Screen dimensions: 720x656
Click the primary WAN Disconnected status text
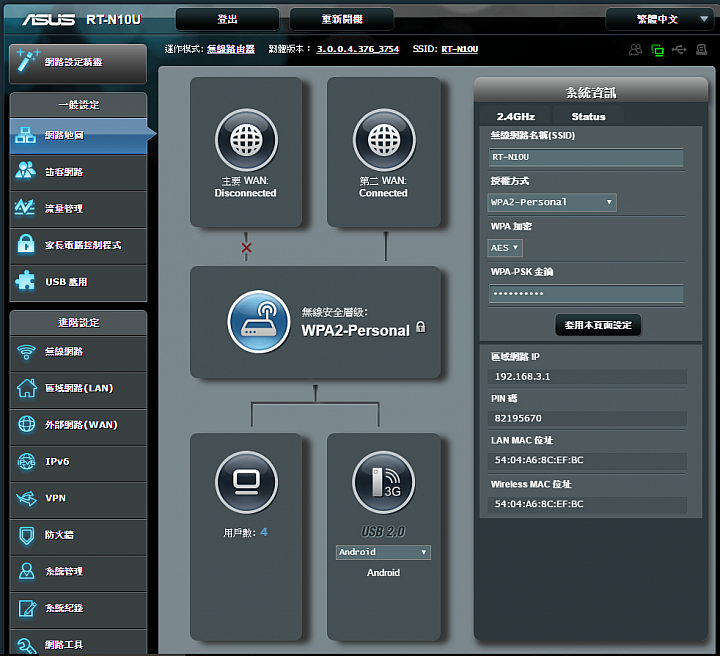click(x=245, y=193)
